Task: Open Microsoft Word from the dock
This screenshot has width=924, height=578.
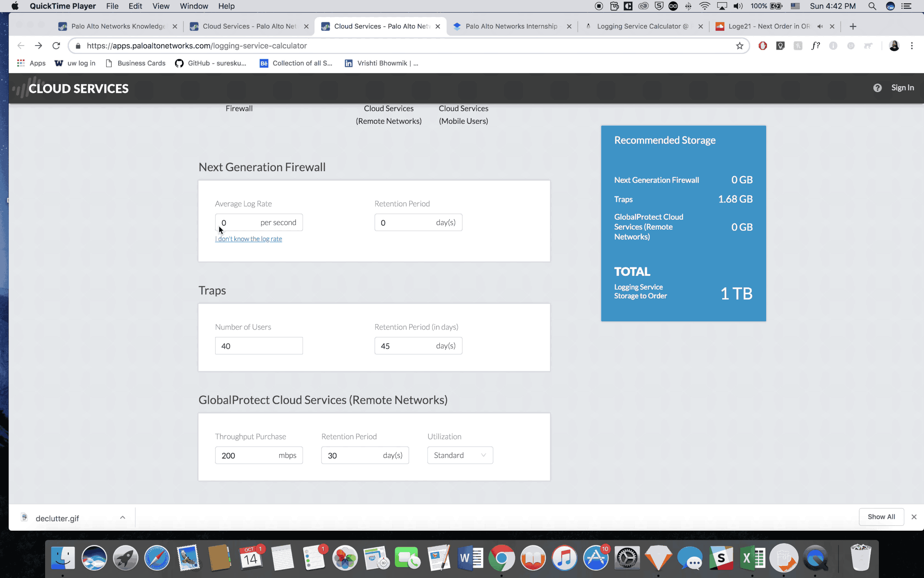Action: pyautogui.click(x=470, y=558)
